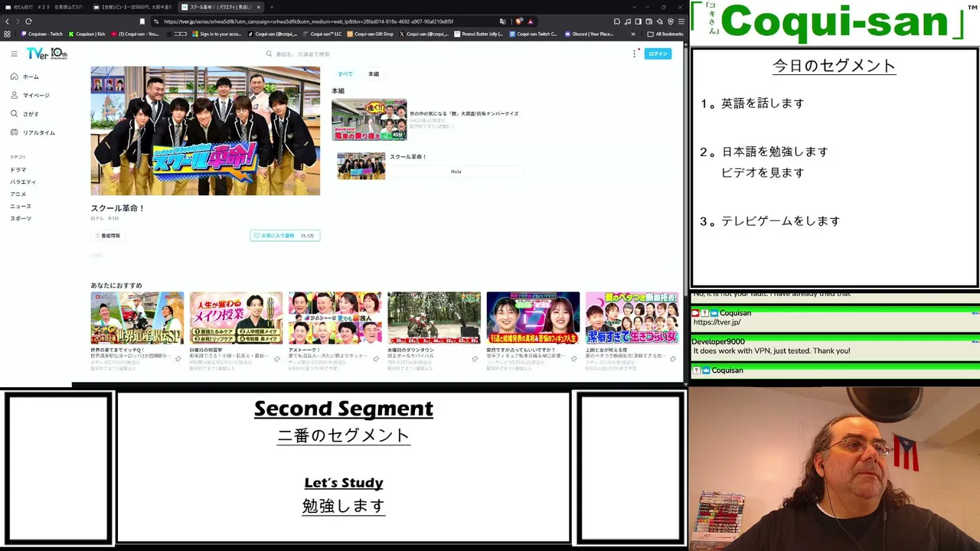The image size is (980, 551).
Task: Select the ドラマ category
Action: click(18, 170)
